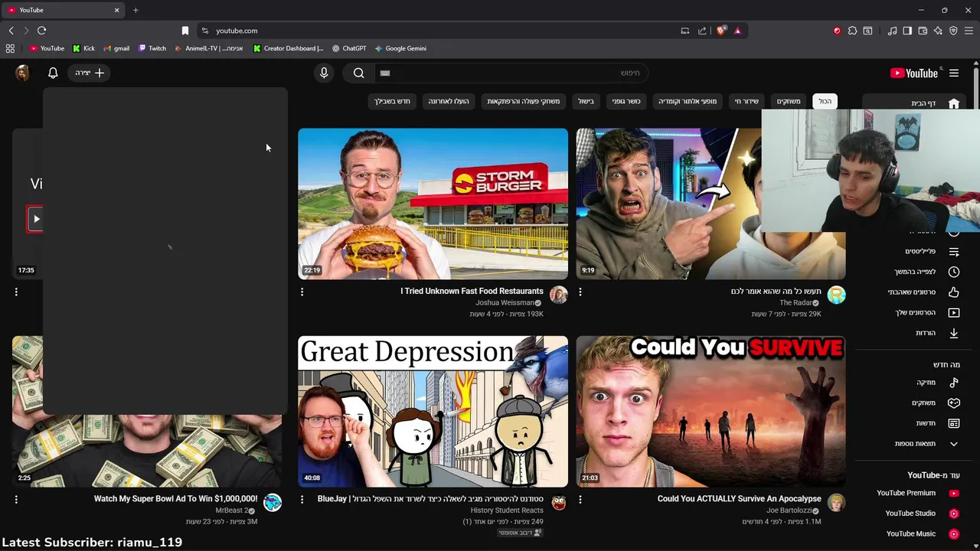
Task: Click History Student Reacts channel name
Action: (x=507, y=510)
